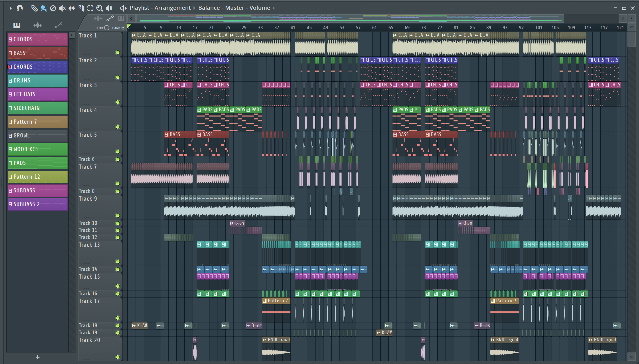The width and height of the screenshot is (639, 364).
Task: Toggle Track 9 mute LED
Action: 118,215
